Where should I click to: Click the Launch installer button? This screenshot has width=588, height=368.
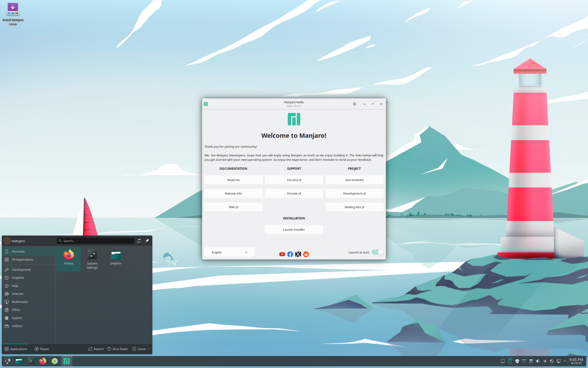click(294, 230)
